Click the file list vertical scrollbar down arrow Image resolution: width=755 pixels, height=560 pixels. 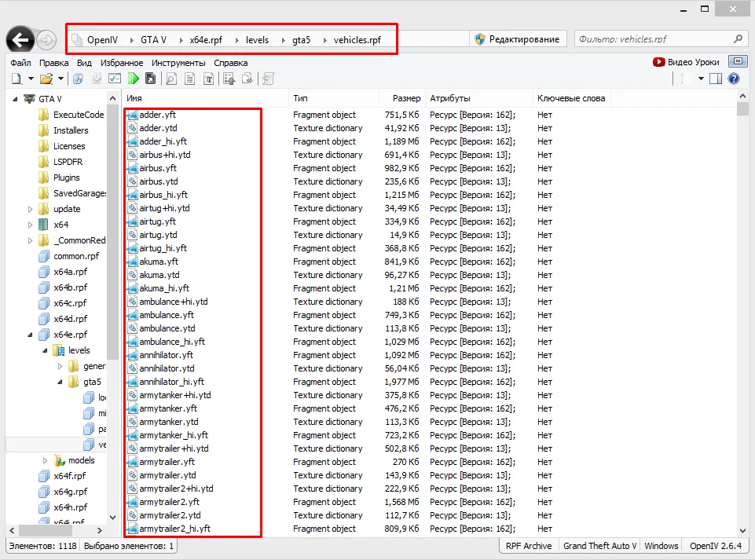742,531
